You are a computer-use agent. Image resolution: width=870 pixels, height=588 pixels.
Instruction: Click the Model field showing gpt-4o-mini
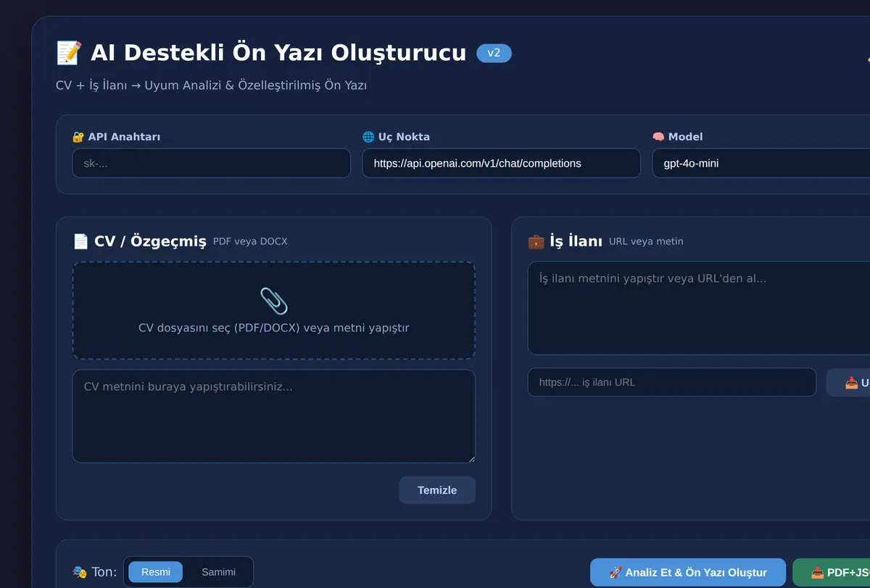coord(761,163)
